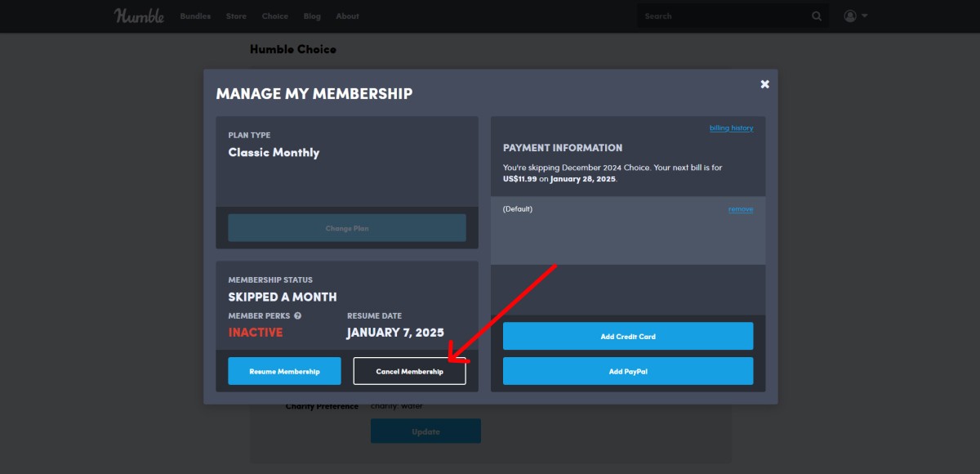Click the 'Humble Choice' page heading
Image resolution: width=980 pixels, height=474 pixels.
[x=293, y=49]
